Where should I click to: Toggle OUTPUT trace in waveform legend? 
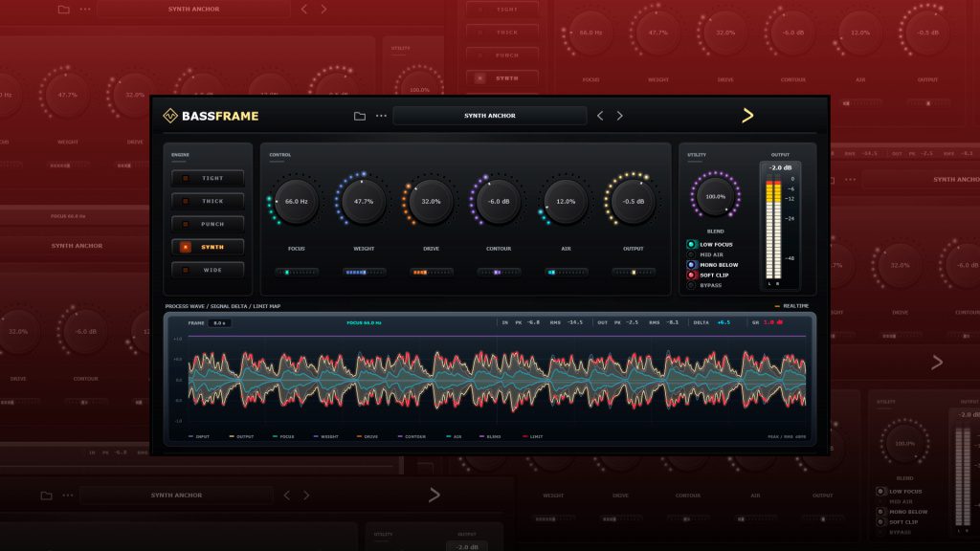(241, 436)
